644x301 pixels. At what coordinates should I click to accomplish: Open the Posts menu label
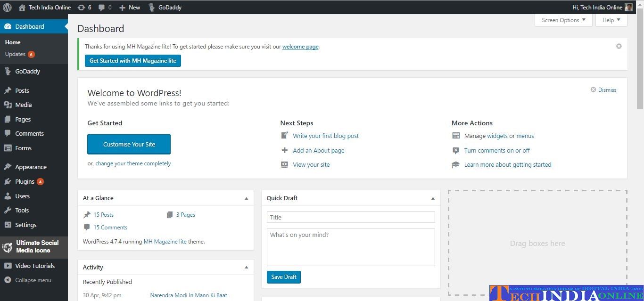tap(22, 90)
